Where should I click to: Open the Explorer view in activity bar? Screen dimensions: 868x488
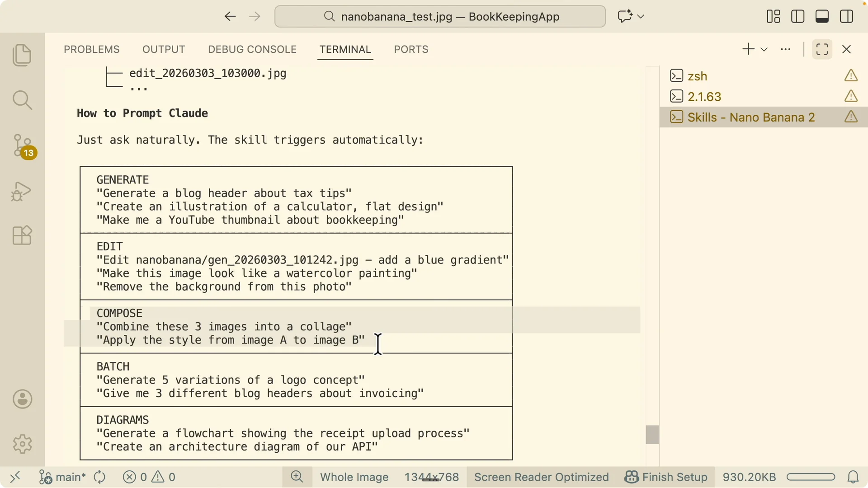(22, 55)
